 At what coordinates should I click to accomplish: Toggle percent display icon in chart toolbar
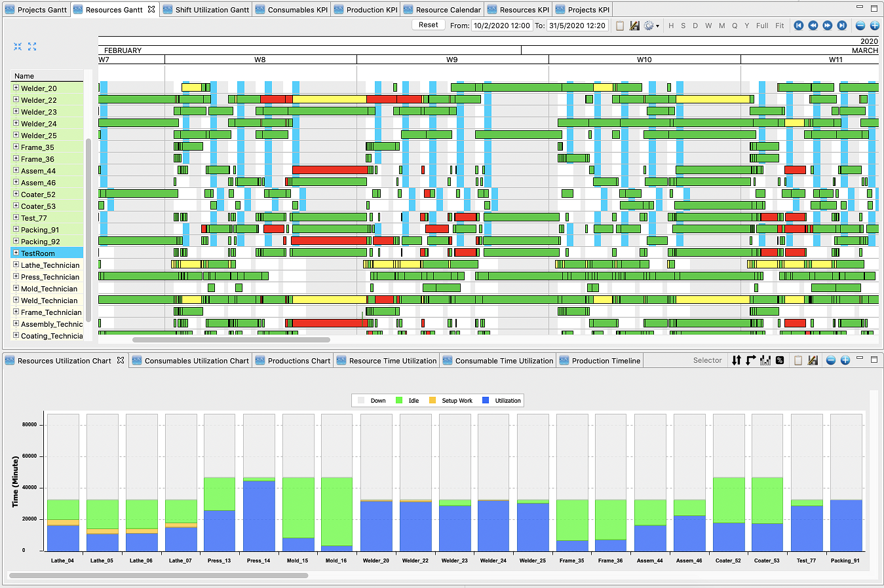pos(780,360)
